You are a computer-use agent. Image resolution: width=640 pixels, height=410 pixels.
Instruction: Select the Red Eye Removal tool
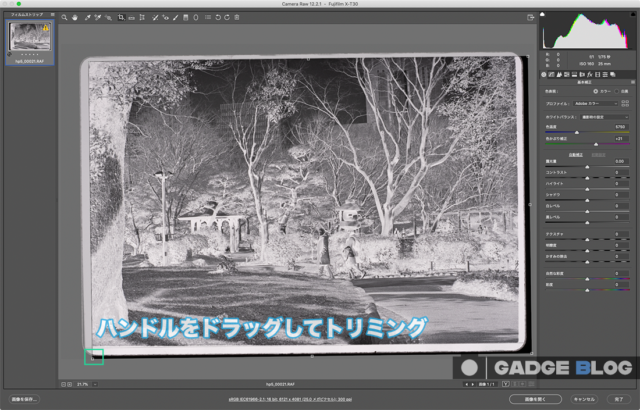coord(165,18)
